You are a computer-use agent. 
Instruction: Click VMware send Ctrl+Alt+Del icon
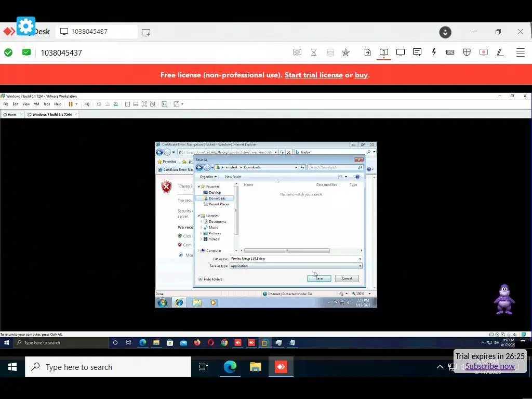(x=87, y=104)
